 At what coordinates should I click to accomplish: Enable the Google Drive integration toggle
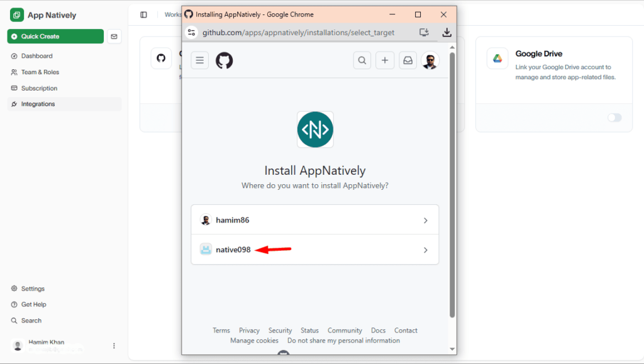[x=614, y=118]
